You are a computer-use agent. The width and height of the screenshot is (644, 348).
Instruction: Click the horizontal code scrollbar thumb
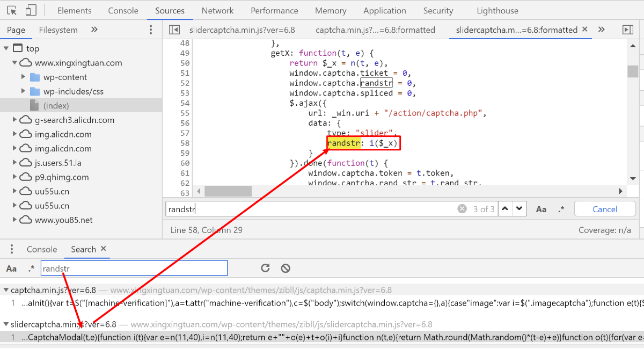pos(228,191)
